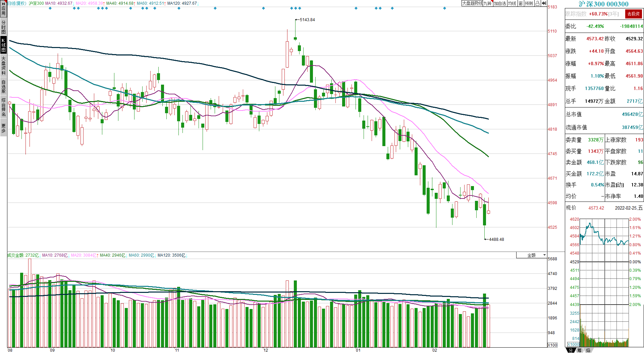Switch to the 分时图 view
The width and height of the screenshot is (644, 353).
click(3, 27)
